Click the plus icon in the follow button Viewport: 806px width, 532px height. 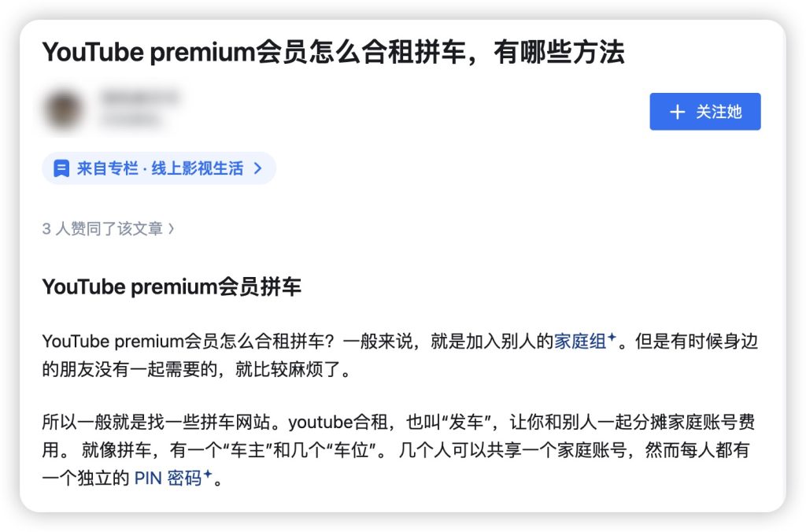click(677, 112)
